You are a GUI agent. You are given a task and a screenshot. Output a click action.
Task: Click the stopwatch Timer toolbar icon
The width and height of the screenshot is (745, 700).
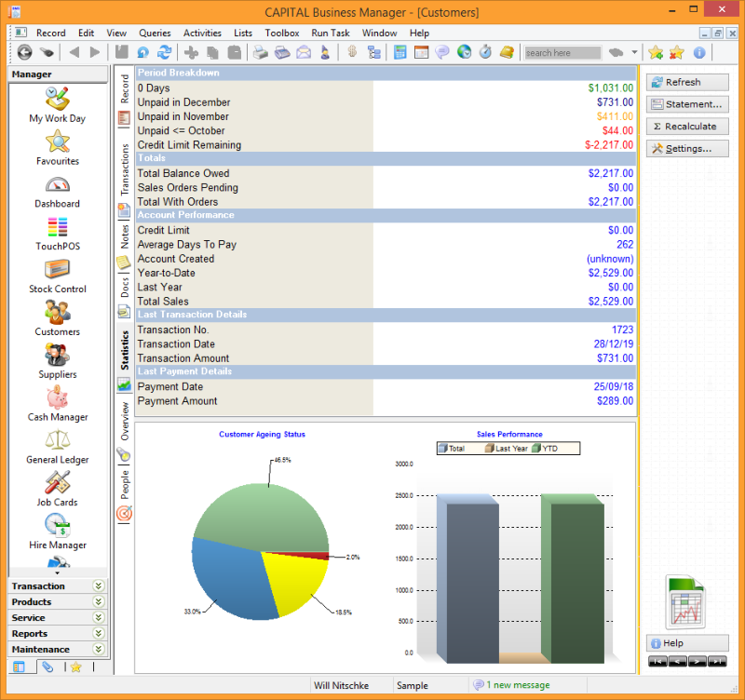click(x=485, y=52)
